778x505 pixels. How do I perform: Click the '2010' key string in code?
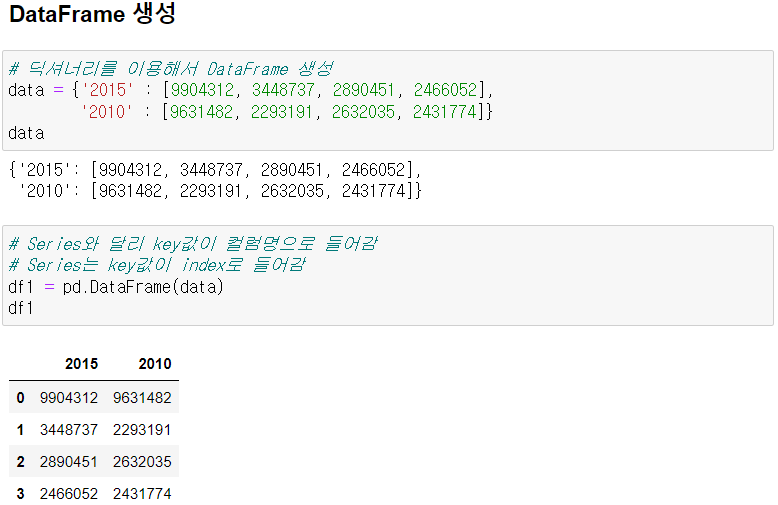[108, 112]
